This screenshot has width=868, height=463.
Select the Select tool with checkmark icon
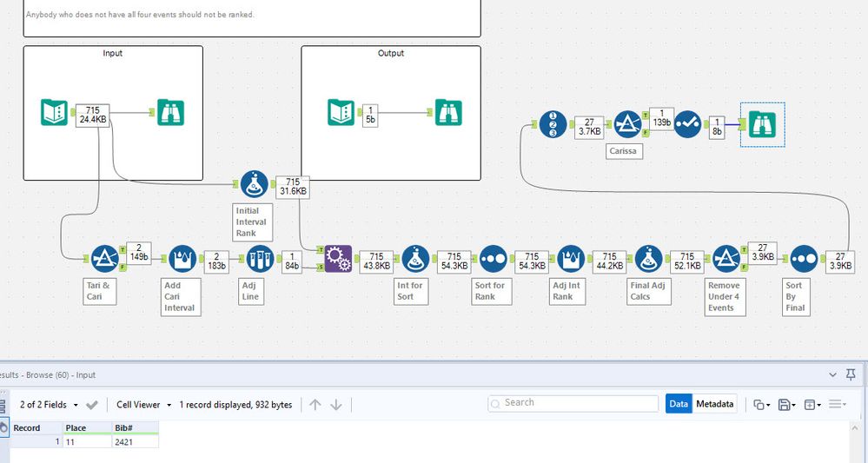point(687,124)
